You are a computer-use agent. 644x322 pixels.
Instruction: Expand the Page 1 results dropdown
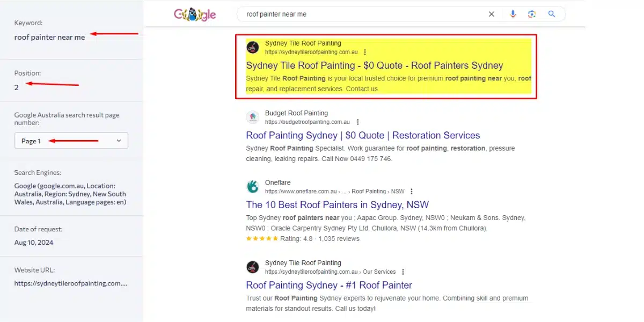point(71,141)
